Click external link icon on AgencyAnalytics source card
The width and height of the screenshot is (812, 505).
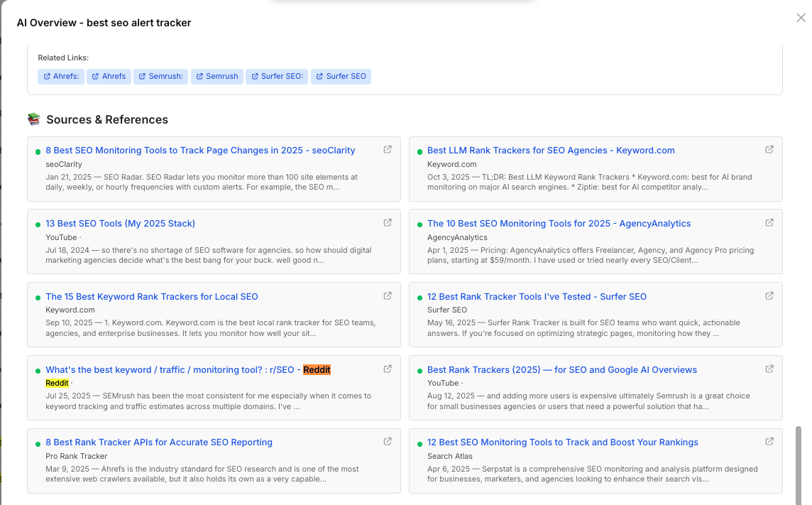[x=769, y=222]
